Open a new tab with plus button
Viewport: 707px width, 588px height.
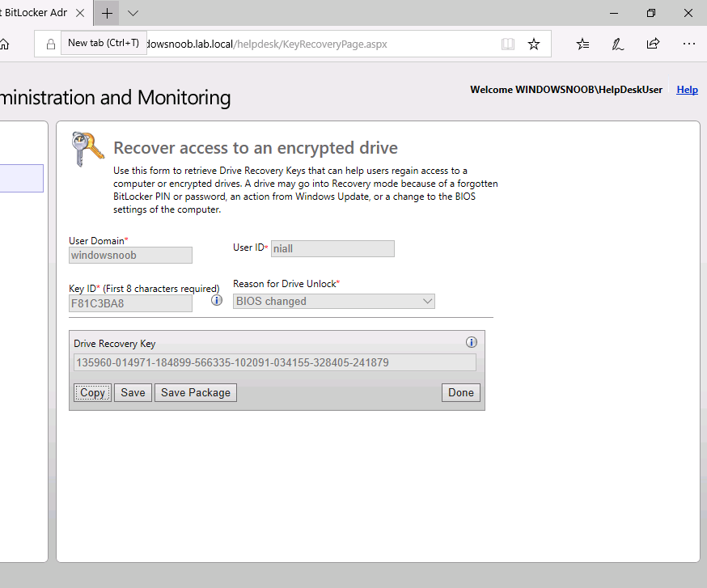point(107,13)
